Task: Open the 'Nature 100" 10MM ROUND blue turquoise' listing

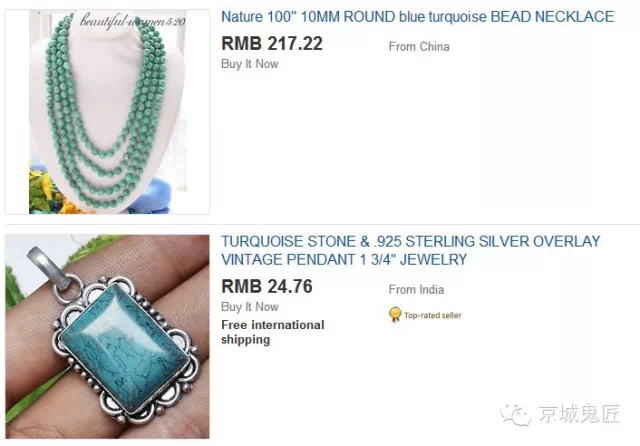Action: 417,17
